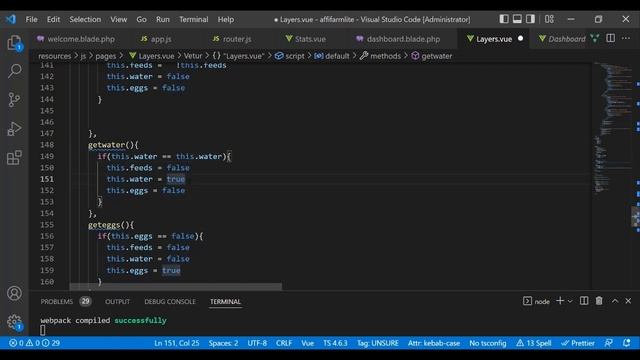Open the DEBUG CONSOLE panel tab

click(170, 302)
